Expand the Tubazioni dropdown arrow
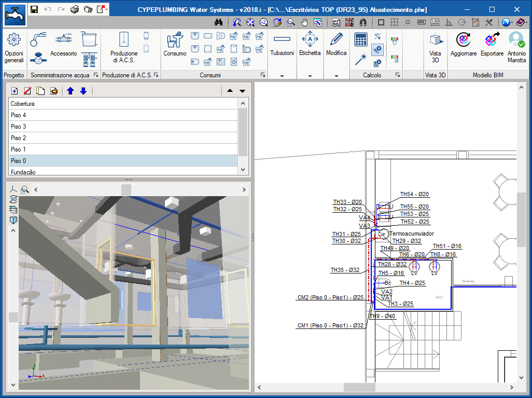The width and height of the screenshot is (532, 398). pyautogui.click(x=282, y=76)
